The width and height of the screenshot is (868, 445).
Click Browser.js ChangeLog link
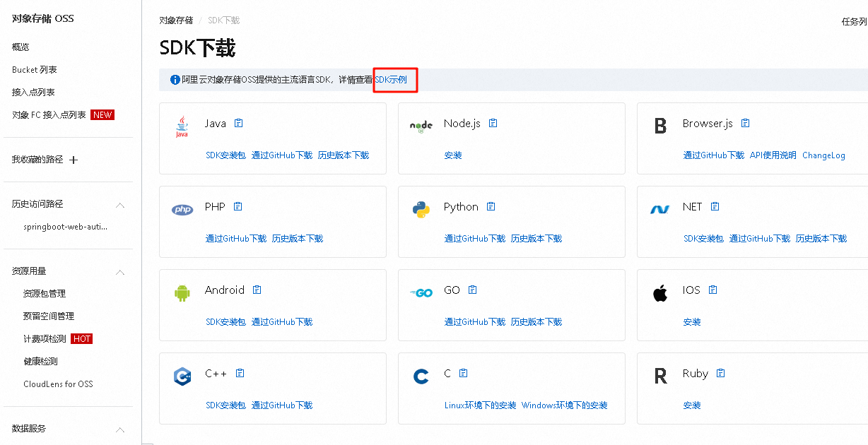tap(823, 155)
